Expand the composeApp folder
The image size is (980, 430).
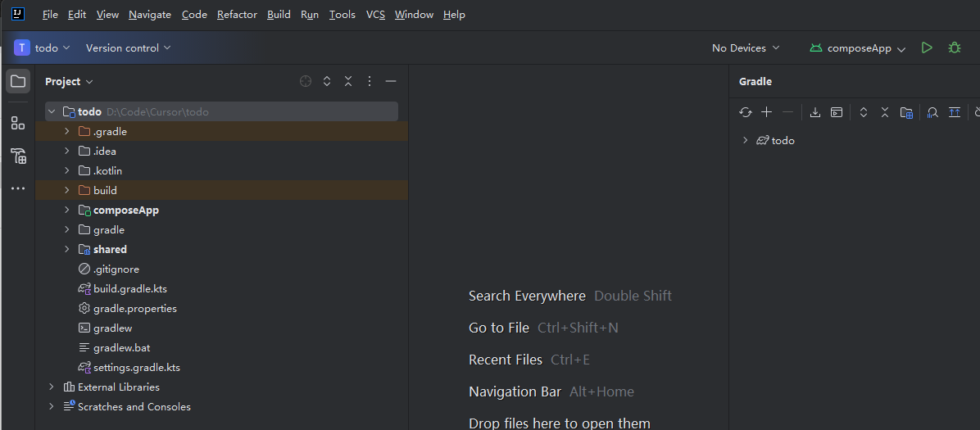click(x=67, y=210)
